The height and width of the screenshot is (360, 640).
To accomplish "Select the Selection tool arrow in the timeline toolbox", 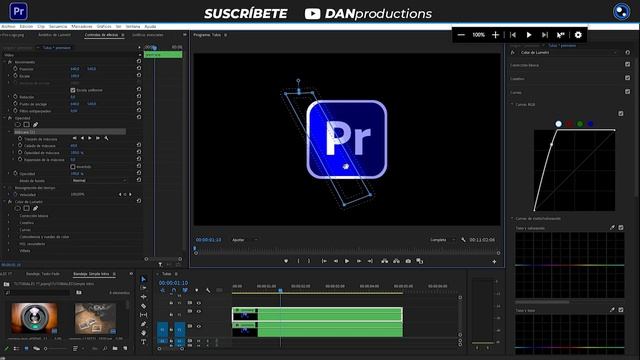I will coord(143,279).
